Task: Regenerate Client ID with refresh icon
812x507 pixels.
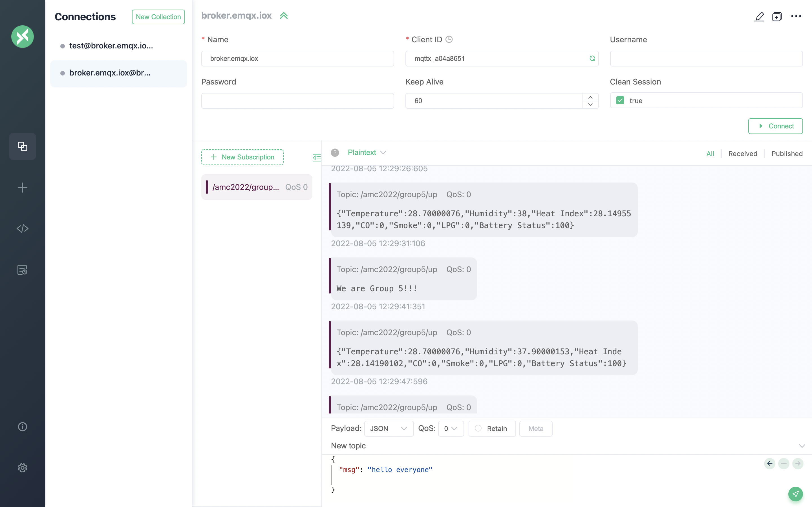Action: tap(592, 58)
